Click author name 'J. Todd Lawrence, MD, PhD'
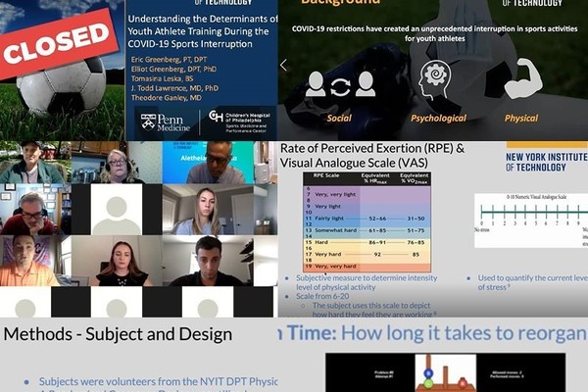 pos(174,88)
